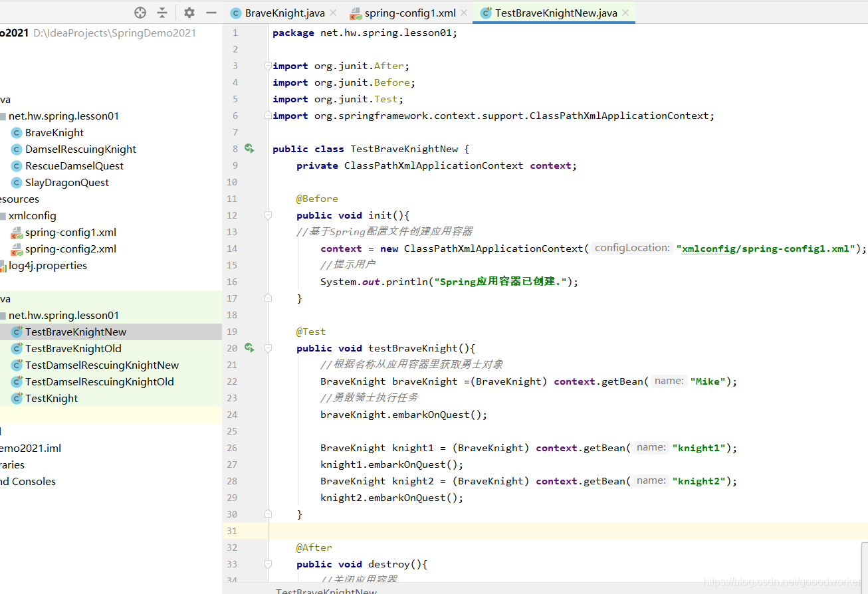Image resolution: width=868 pixels, height=594 pixels.
Task: Click the TestBraveKnightOld test class icon
Action: [17, 349]
